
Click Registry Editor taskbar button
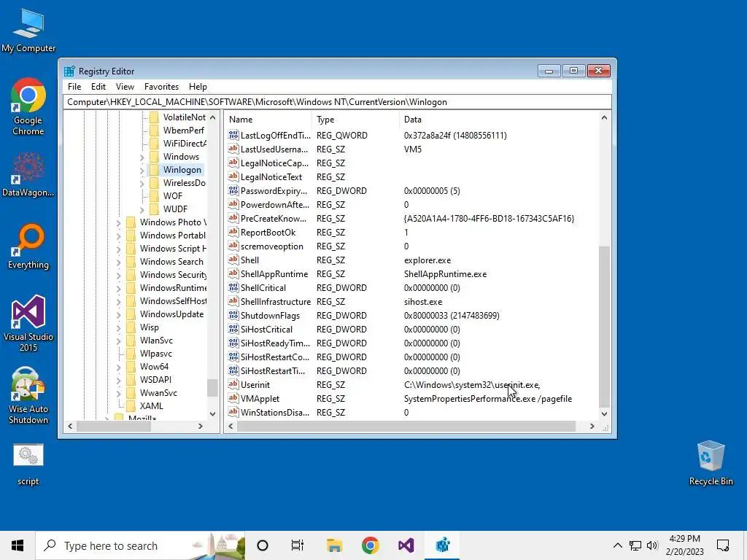click(x=442, y=545)
